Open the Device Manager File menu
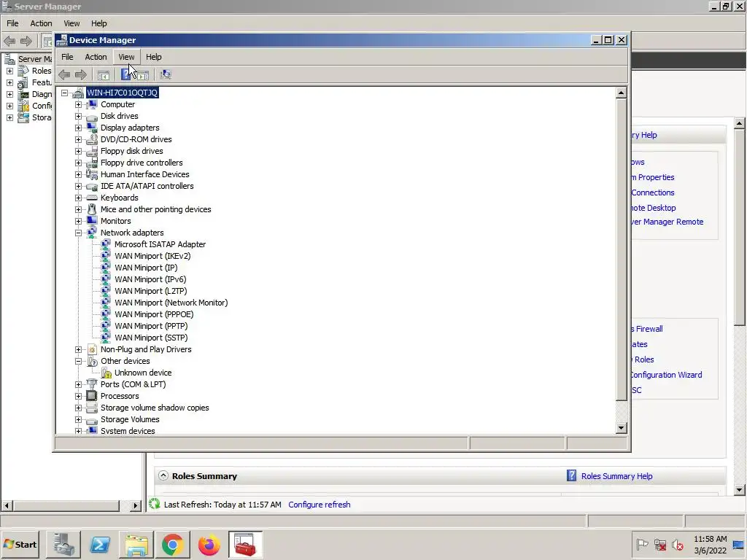This screenshot has width=747, height=560. point(67,57)
